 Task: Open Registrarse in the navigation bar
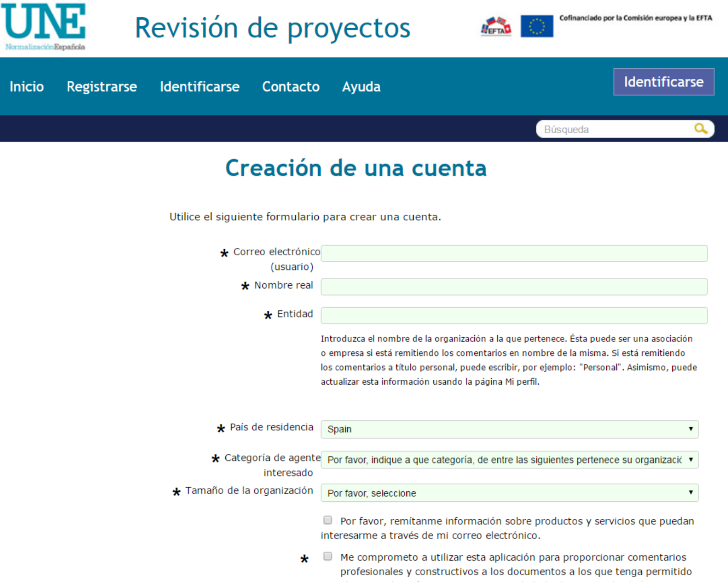click(x=102, y=86)
